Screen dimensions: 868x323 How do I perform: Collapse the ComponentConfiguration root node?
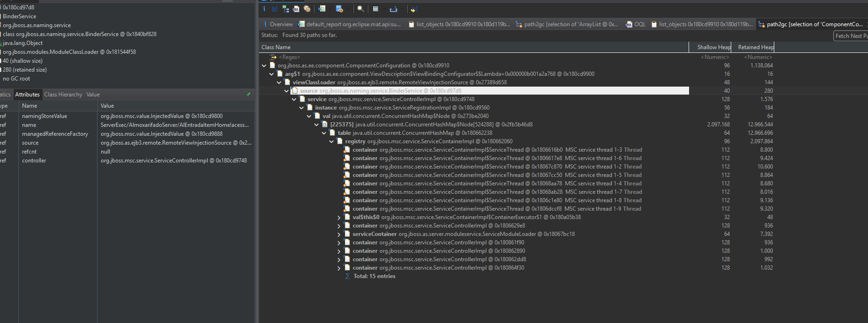point(264,66)
